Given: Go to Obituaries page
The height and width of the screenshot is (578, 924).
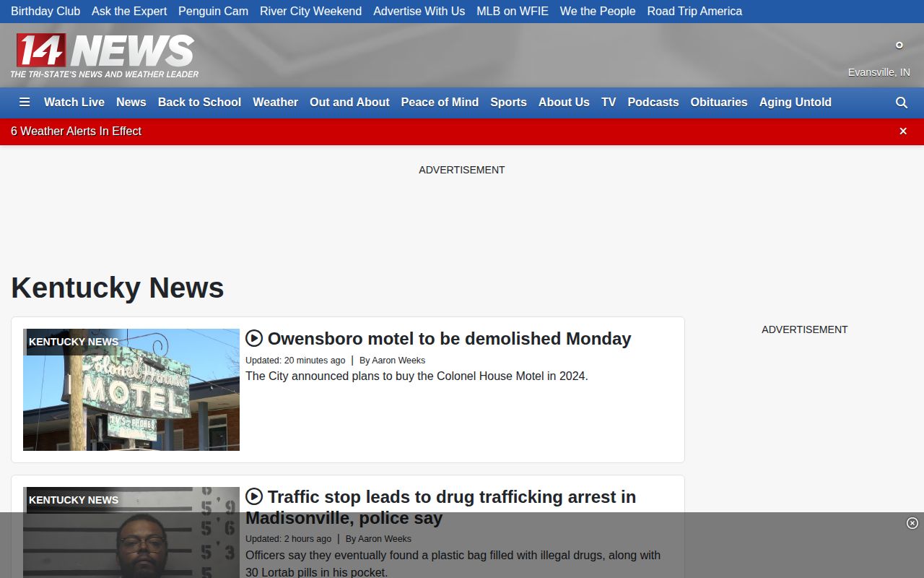Looking at the screenshot, I should (x=719, y=103).
